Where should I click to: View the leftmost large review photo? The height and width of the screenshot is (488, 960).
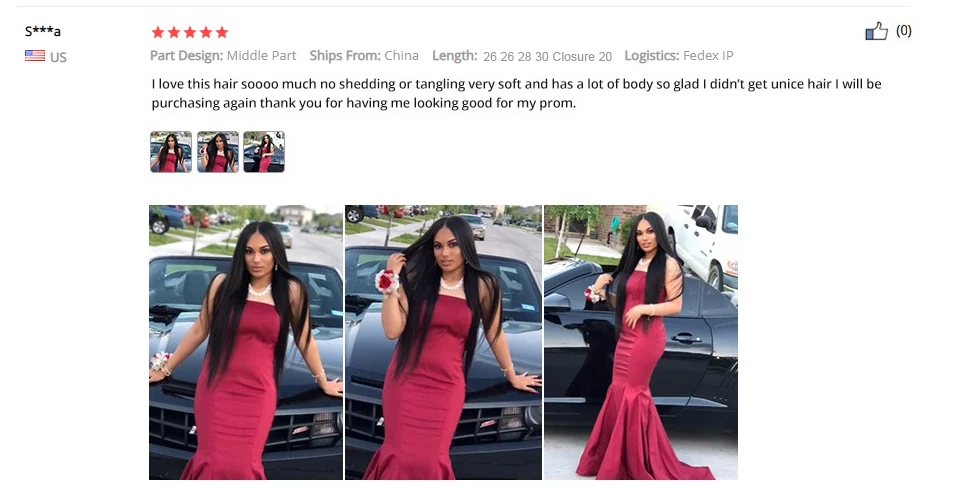(x=246, y=342)
